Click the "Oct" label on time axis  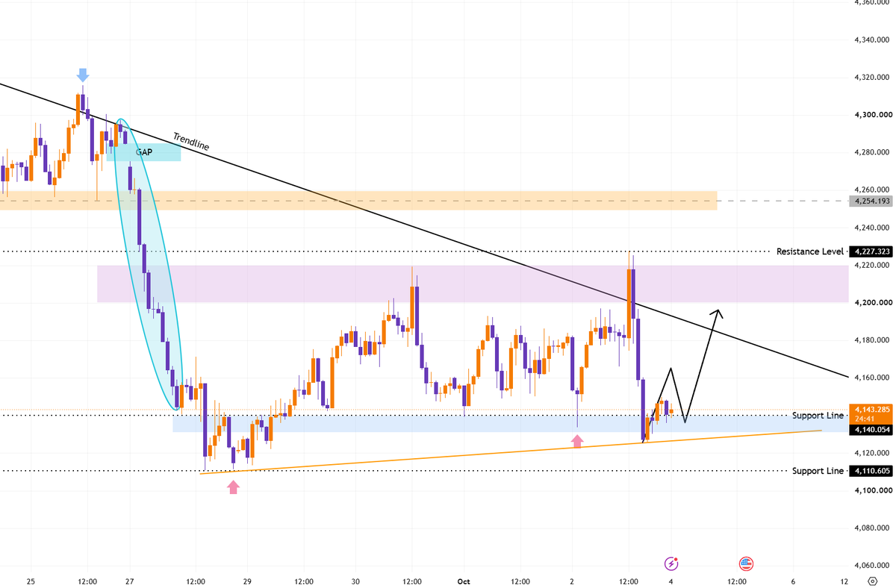(464, 581)
